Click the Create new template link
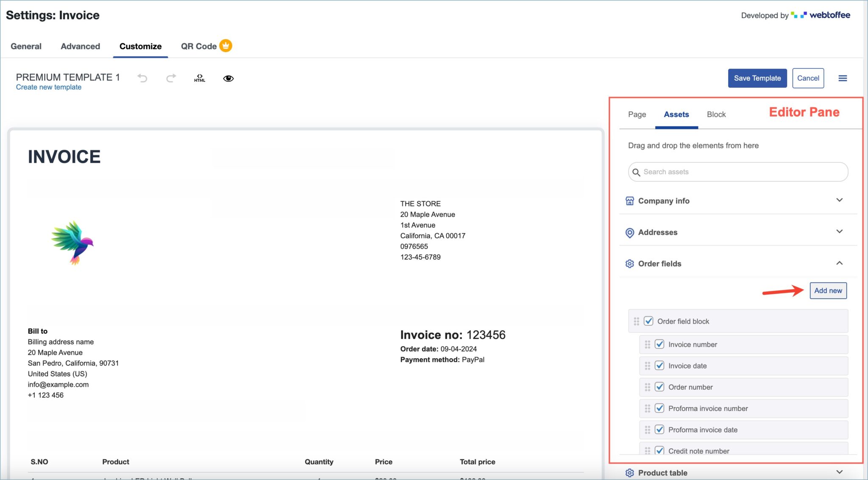 (49, 87)
